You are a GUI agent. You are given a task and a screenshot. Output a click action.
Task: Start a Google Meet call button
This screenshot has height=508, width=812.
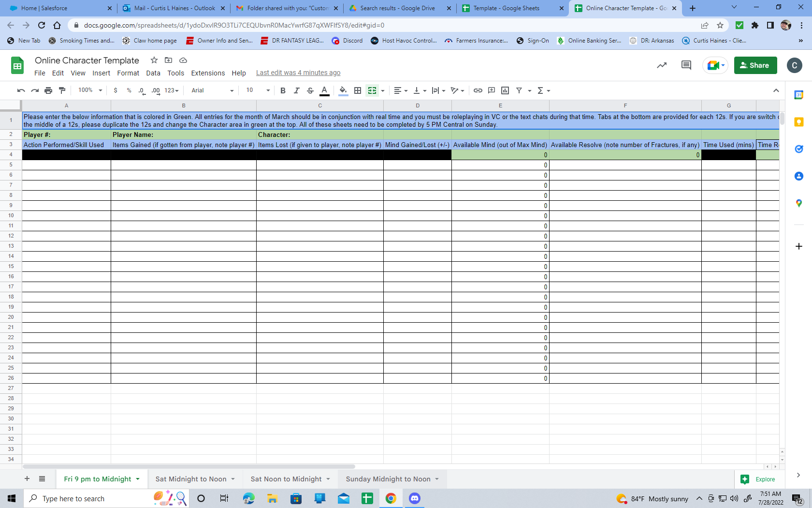(715, 65)
